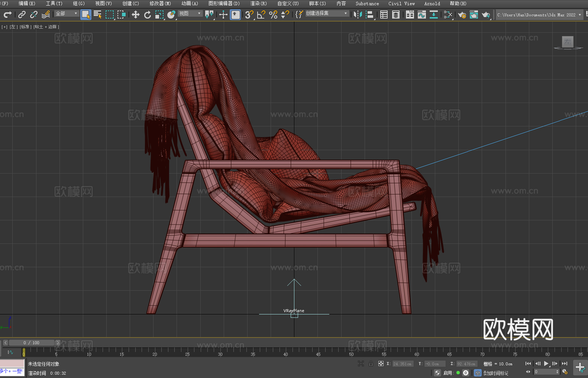
Task: Play the animation
Action: point(546,364)
